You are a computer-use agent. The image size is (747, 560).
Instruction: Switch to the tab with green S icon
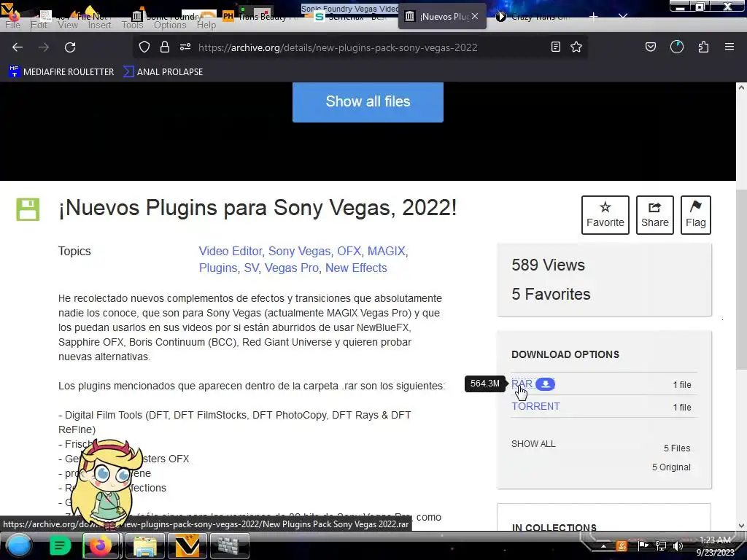point(354,17)
